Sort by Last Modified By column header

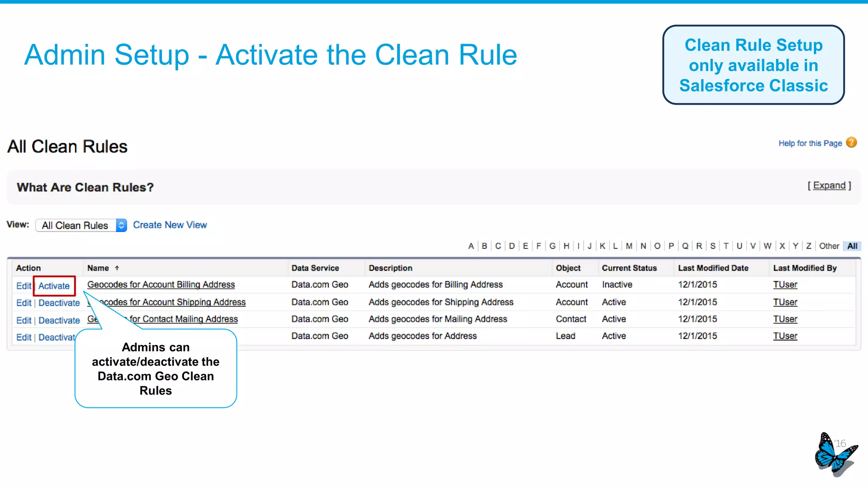point(805,268)
